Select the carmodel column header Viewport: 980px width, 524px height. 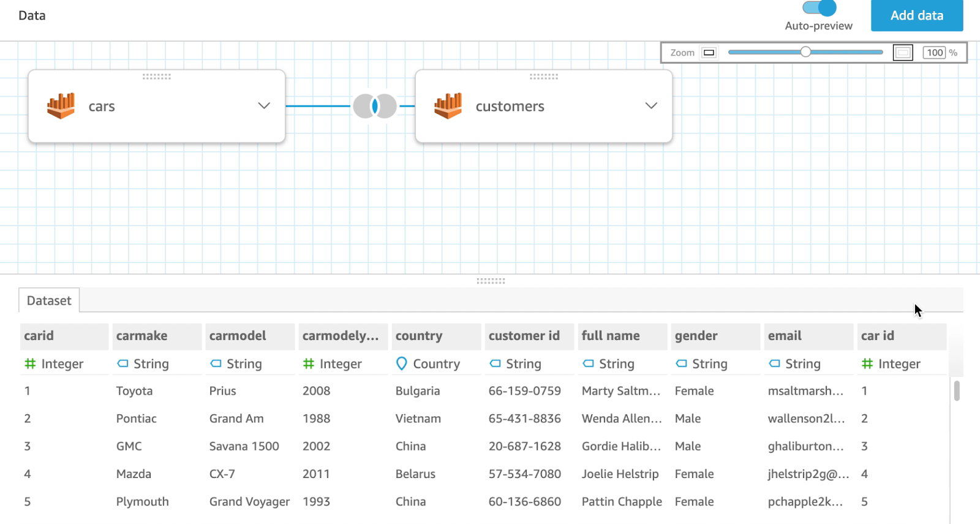click(x=251, y=336)
